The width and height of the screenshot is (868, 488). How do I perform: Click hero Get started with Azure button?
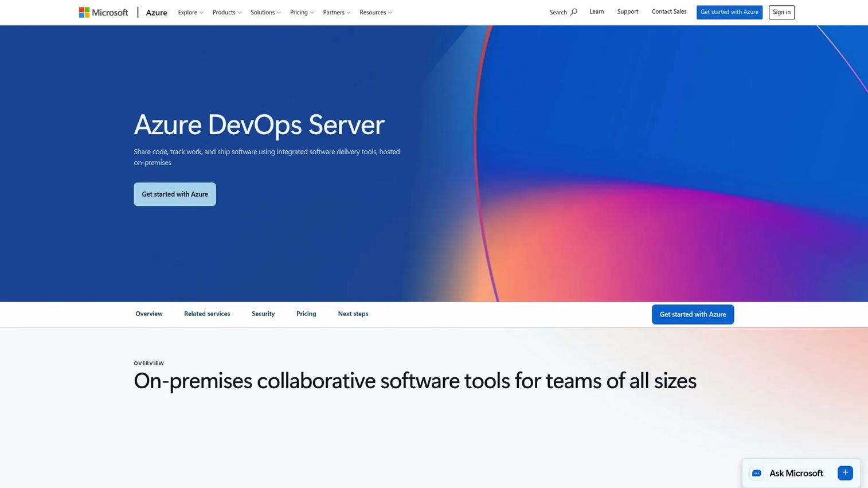click(x=175, y=194)
